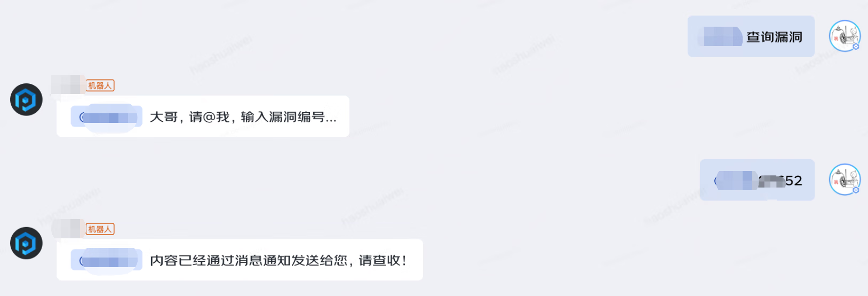Click blurred bot name above "内容已经" message
This screenshot has height=296, width=868.
click(x=68, y=228)
